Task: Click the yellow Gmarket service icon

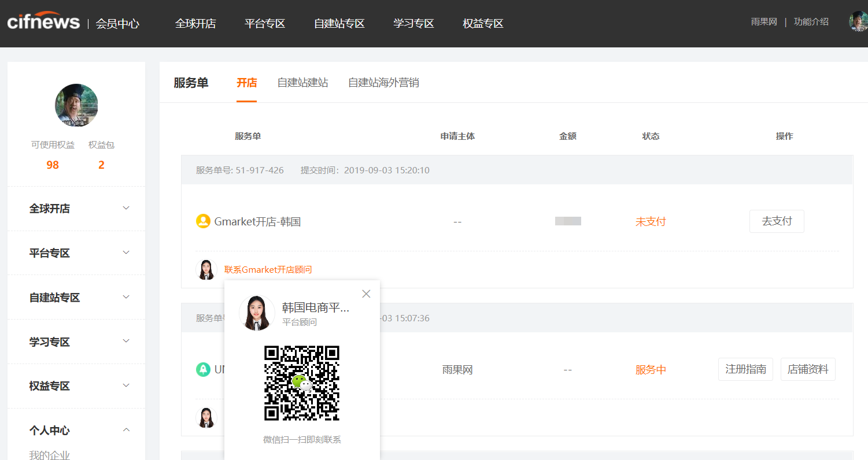Action: 203,221
